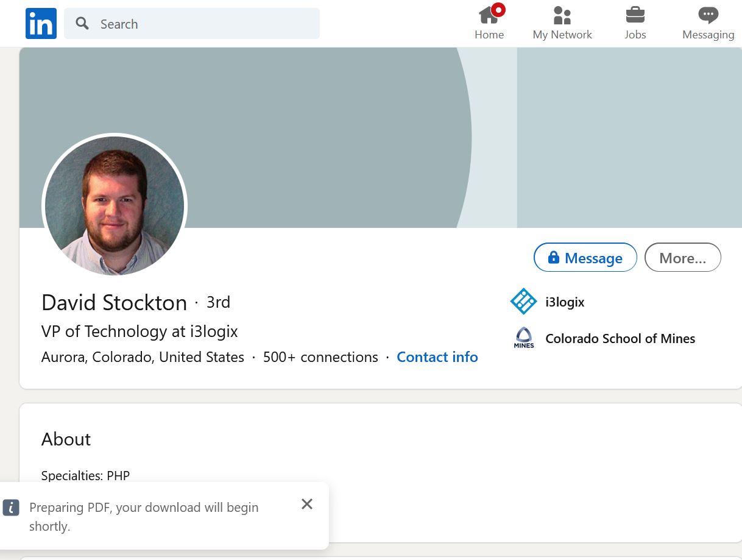This screenshot has height=560, width=742.
Task: Click the Colorado School of Mines logo
Action: 523,338
